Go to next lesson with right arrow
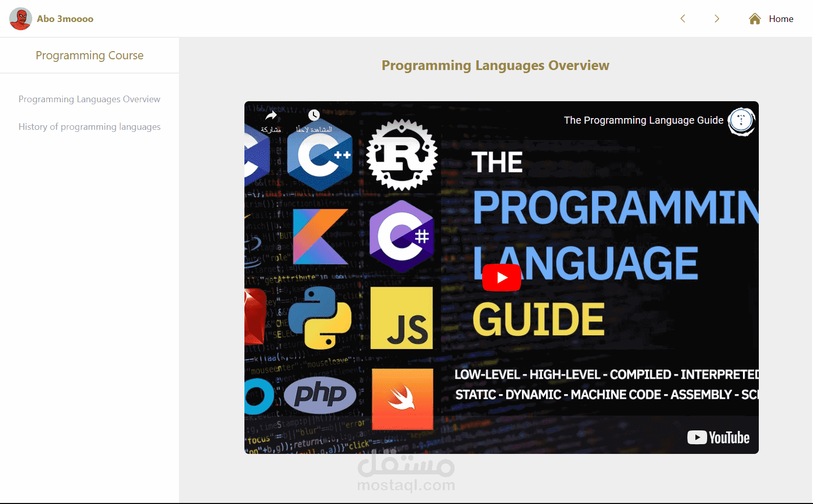The image size is (813, 504). coord(717,18)
